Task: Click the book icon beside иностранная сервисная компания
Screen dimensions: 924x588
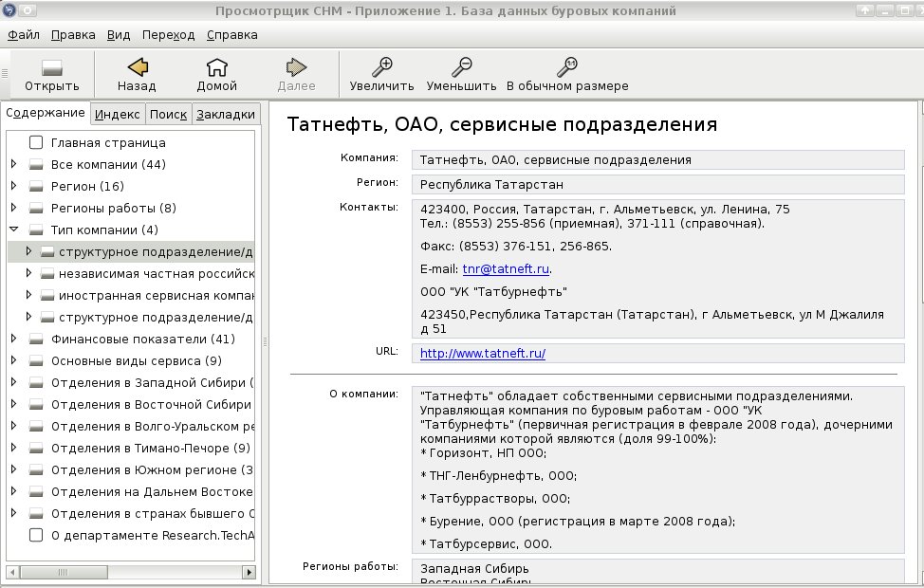Action: [47, 295]
